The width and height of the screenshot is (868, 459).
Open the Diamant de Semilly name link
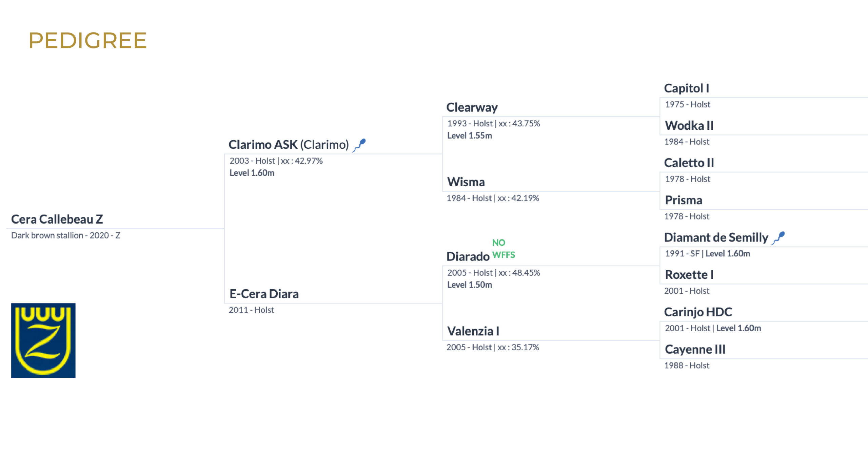(716, 237)
